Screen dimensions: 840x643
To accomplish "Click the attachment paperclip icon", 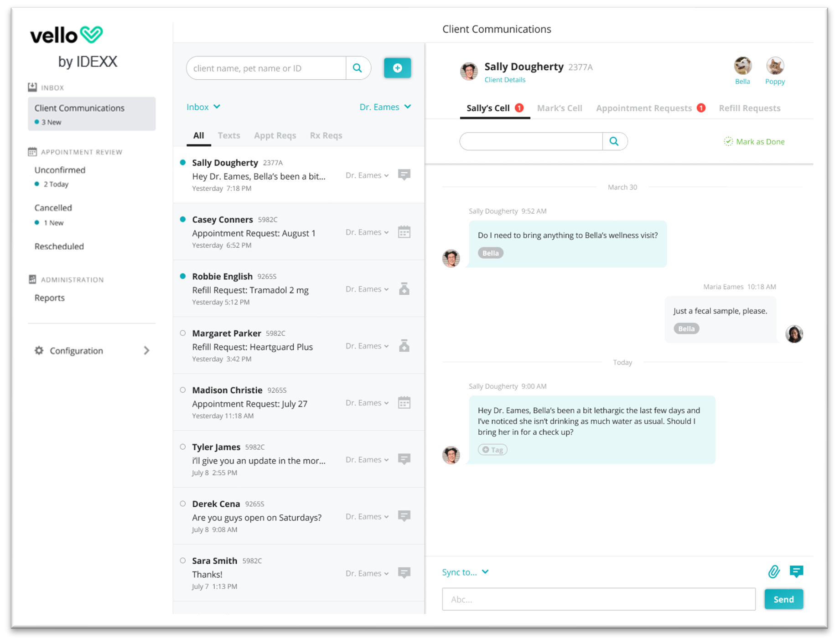I will 773,571.
